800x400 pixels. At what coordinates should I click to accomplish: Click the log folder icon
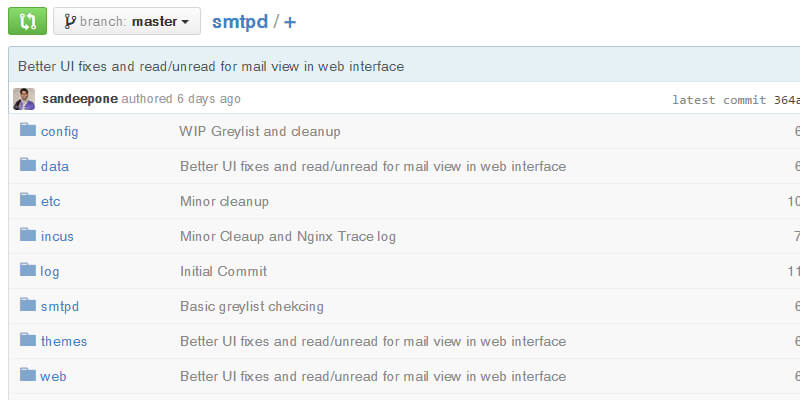(x=28, y=271)
